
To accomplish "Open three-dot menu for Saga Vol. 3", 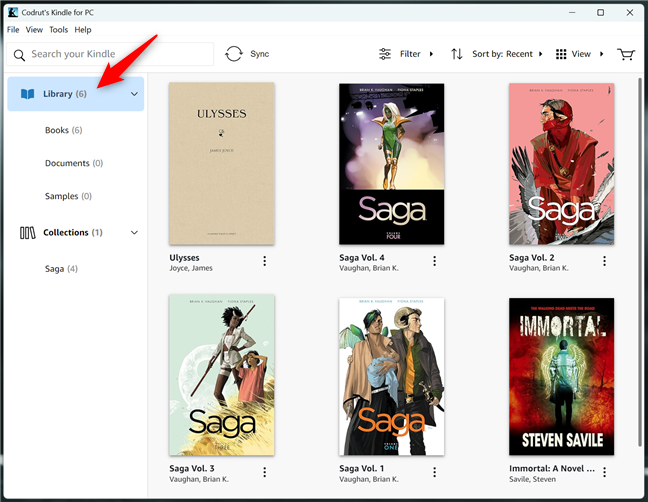I will 265,473.
